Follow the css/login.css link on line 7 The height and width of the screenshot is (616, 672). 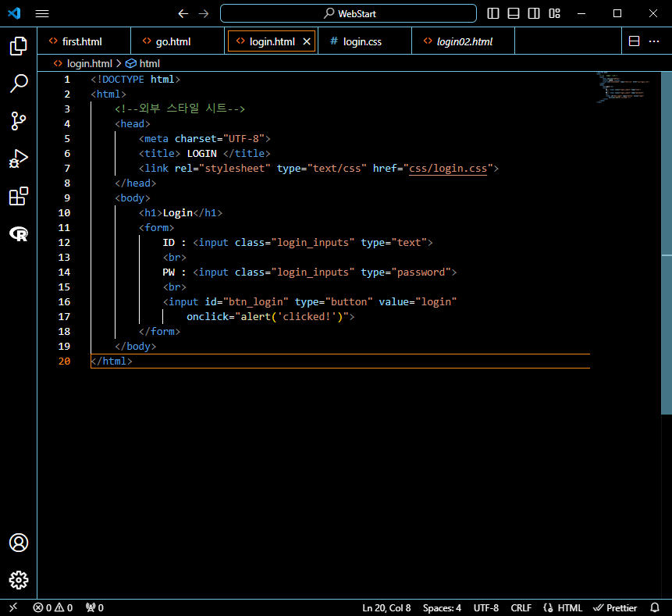coord(448,168)
